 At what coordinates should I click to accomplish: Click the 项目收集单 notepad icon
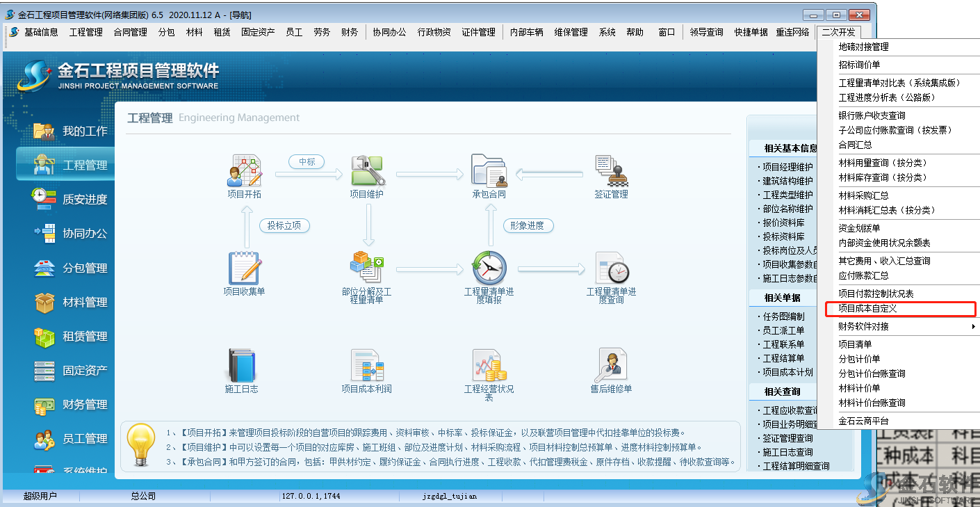pos(244,268)
